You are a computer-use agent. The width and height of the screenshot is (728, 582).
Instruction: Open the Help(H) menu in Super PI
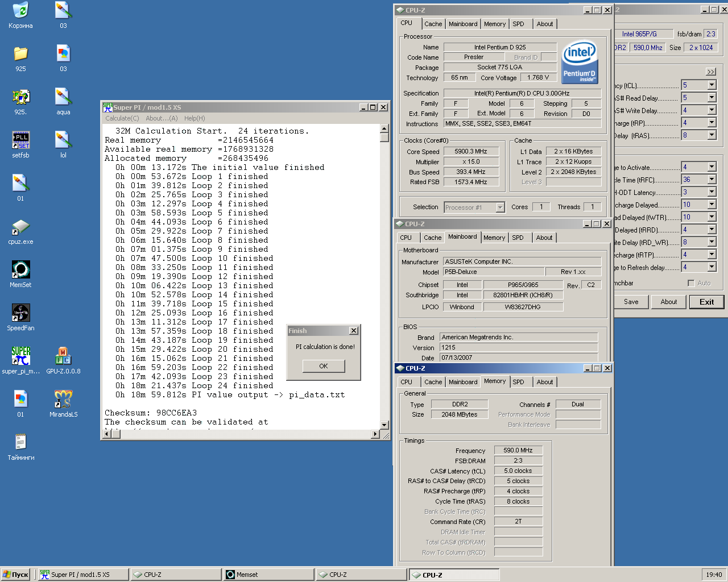[195, 118]
